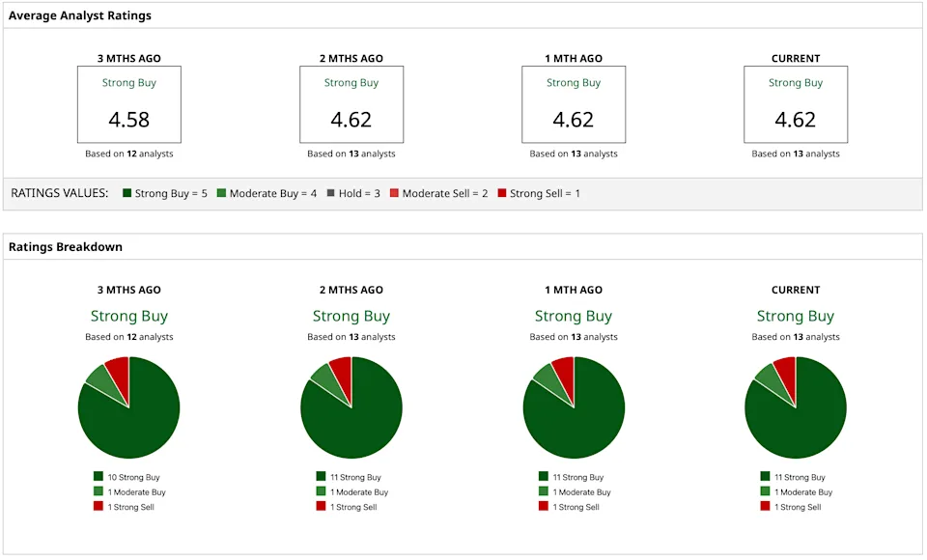Click the 1 MTH AGO pie chart
927x560 pixels.
coord(574,407)
